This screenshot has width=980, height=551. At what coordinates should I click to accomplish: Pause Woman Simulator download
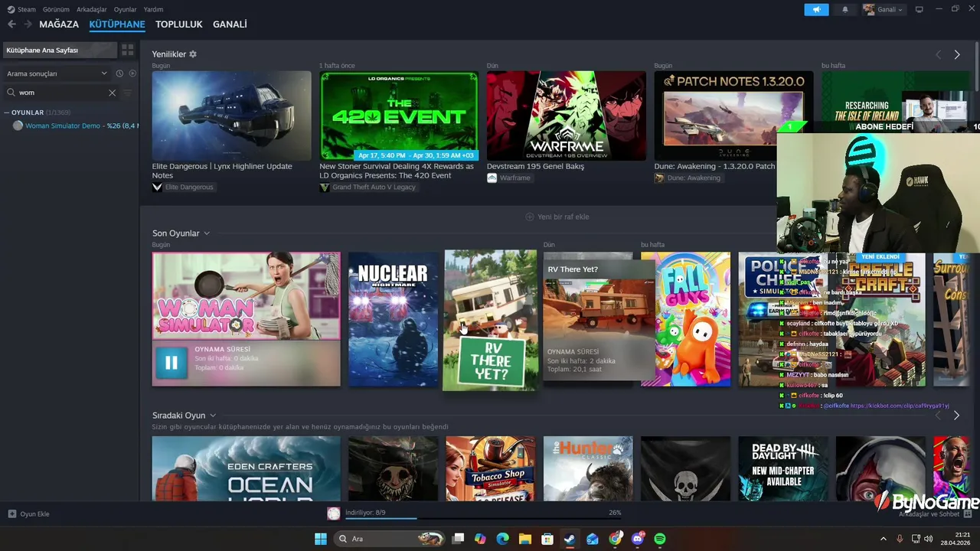[171, 364]
